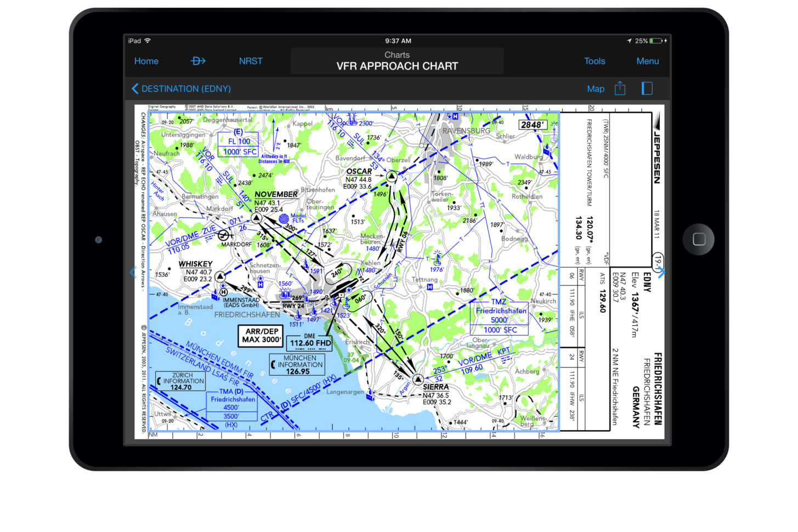Tap the 9:37 AM clock
This screenshot has height=532, width=798.
click(x=398, y=41)
